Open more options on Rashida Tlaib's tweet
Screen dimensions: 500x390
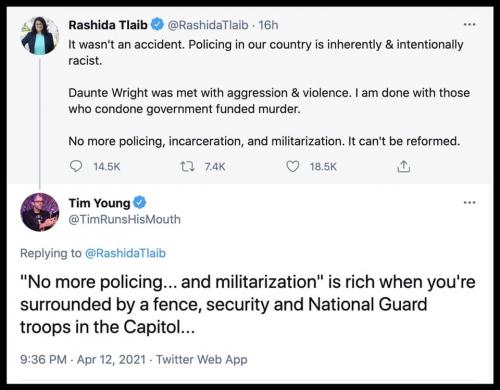pyautogui.click(x=469, y=25)
